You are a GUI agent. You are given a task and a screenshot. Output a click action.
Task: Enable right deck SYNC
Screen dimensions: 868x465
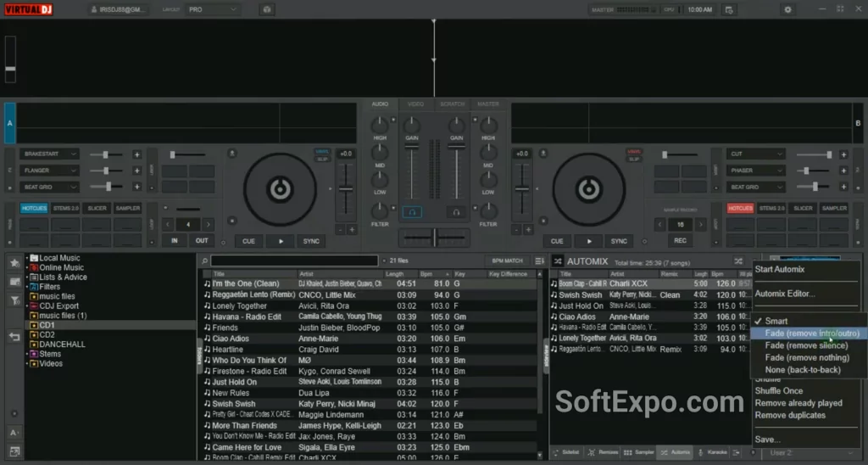tap(619, 241)
